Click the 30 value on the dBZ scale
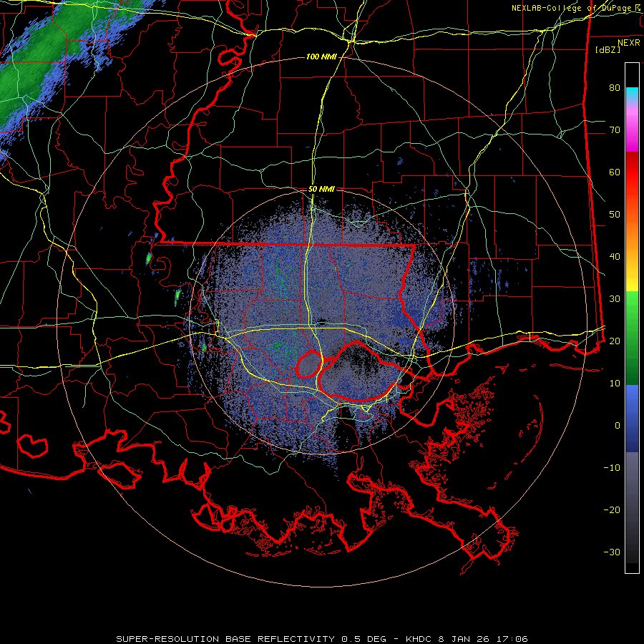Viewport: 644px width, 644px height. (615, 298)
